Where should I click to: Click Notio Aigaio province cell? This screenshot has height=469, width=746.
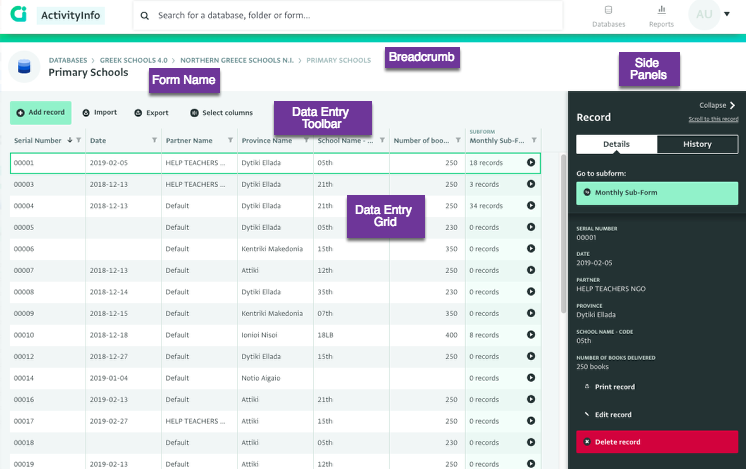pos(275,378)
